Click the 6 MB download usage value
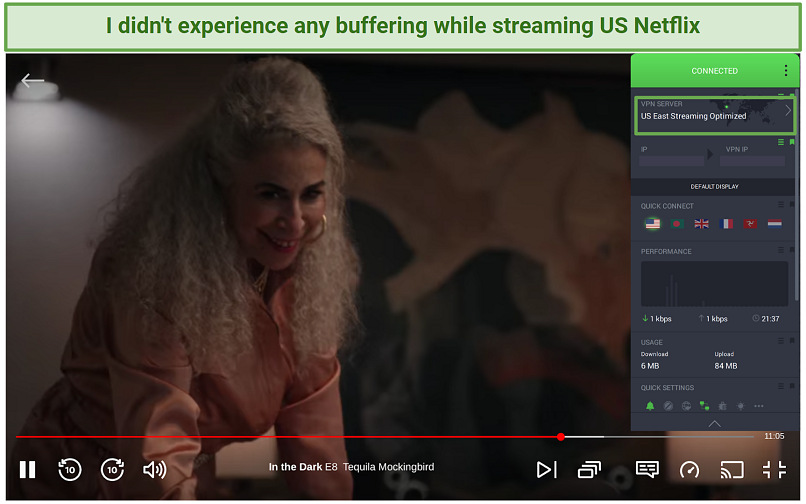 pos(650,366)
